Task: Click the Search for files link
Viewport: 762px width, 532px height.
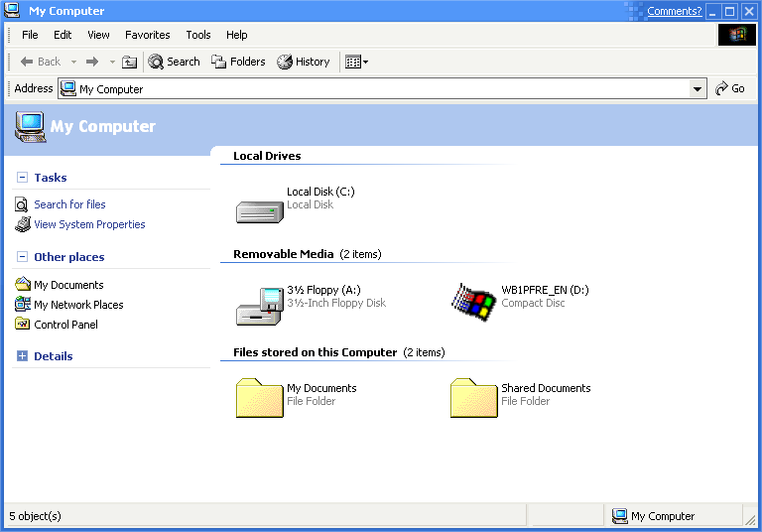Action: coord(69,204)
